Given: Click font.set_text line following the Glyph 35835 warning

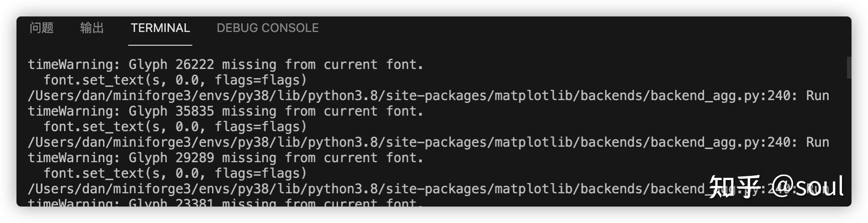Looking at the screenshot, I should point(175,127).
